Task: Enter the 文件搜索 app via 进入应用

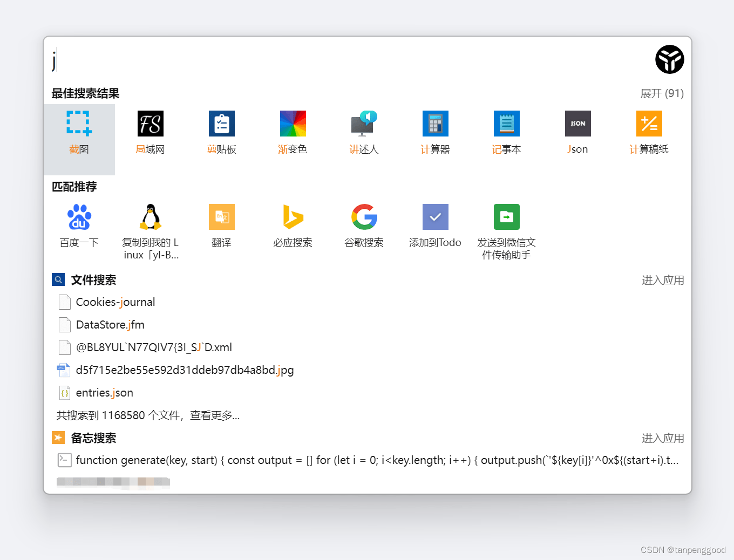Action: point(663,279)
